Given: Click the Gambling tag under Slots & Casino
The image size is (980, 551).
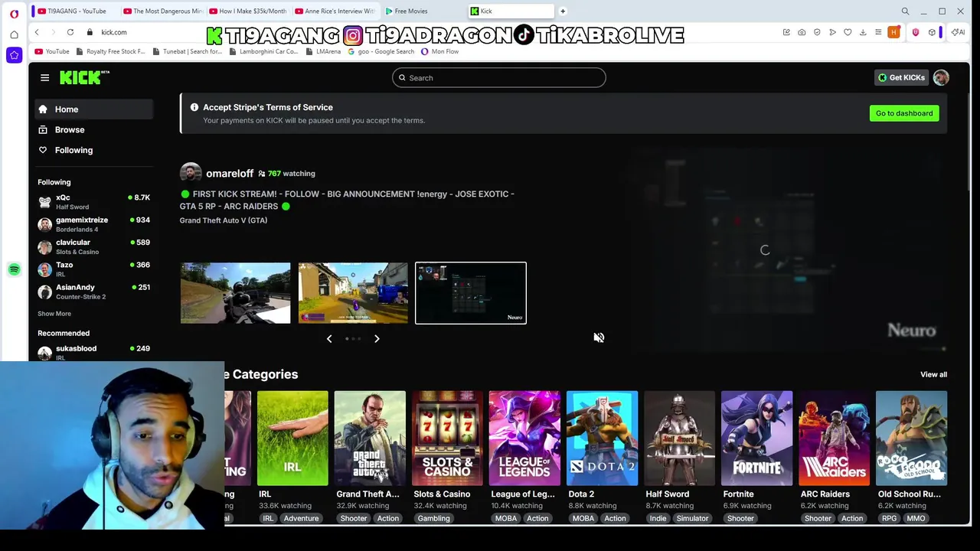Looking at the screenshot, I should pyautogui.click(x=433, y=518).
